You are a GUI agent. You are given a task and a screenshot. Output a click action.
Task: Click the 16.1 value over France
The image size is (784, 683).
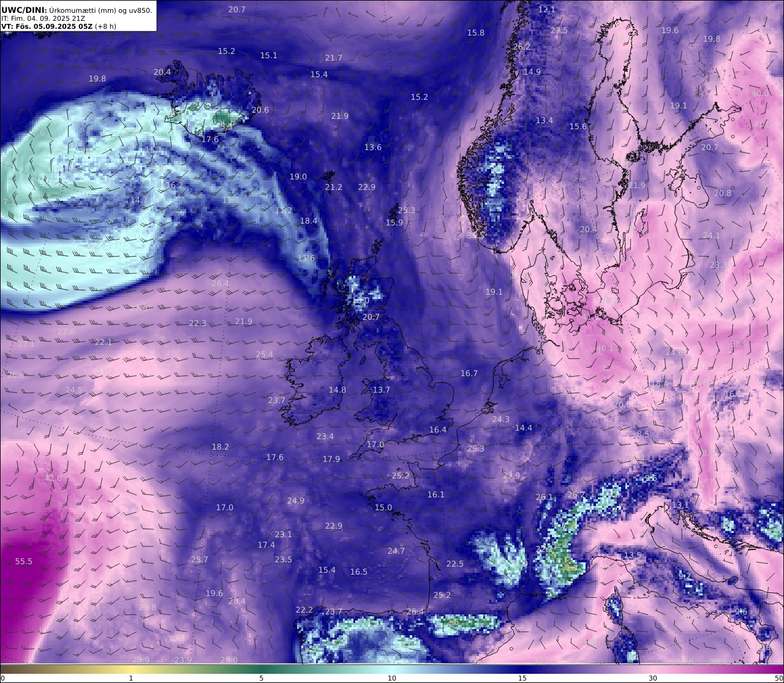coord(436,494)
